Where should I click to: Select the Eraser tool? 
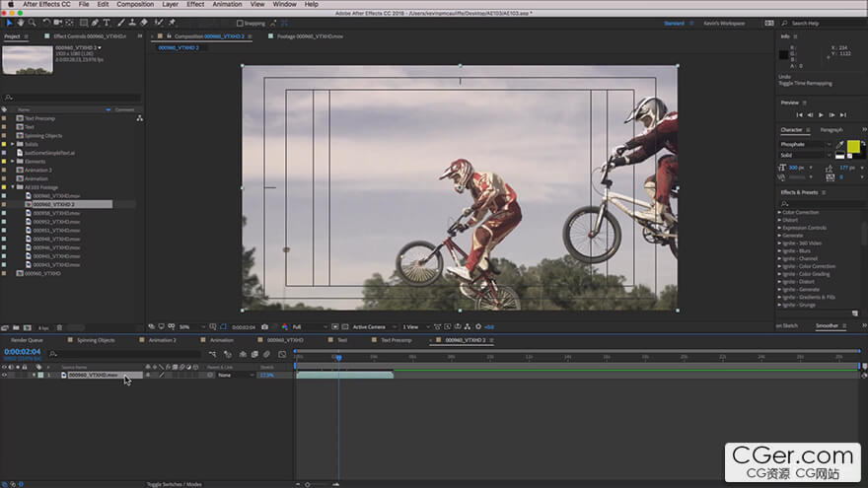144,23
